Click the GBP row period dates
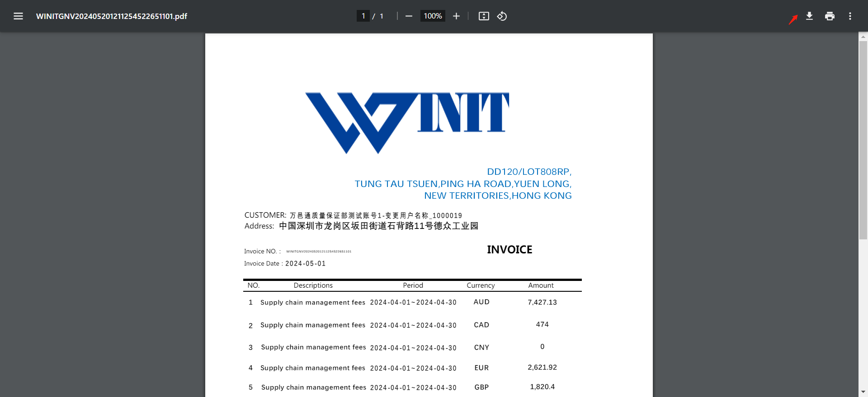 click(x=413, y=388)
